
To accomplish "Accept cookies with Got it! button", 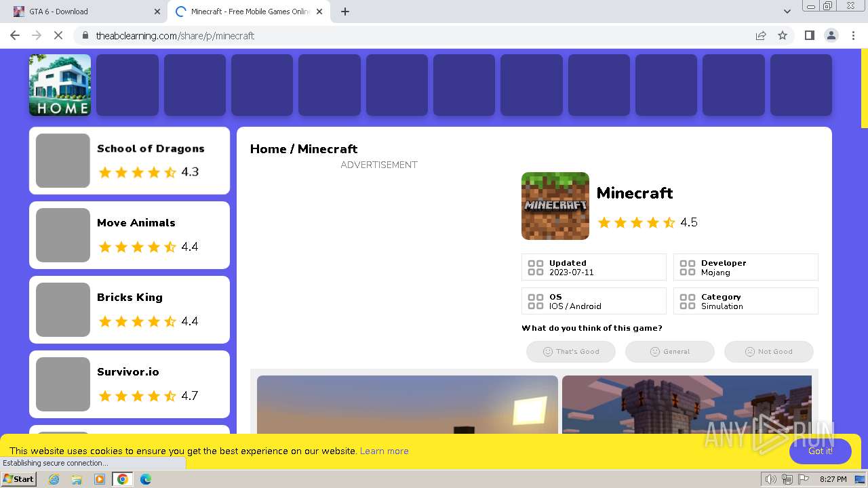I will pyautogui.click(x=820, y=451).
